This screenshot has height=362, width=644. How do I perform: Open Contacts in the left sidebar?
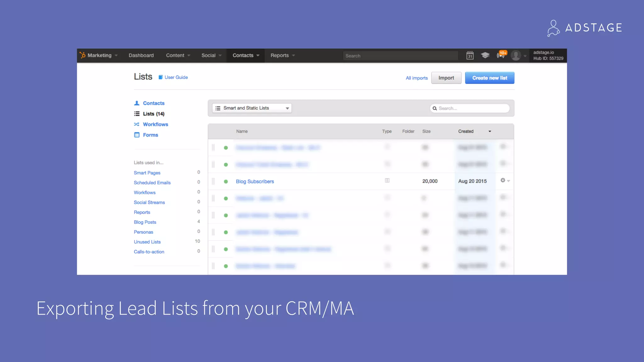click(154, 103)
